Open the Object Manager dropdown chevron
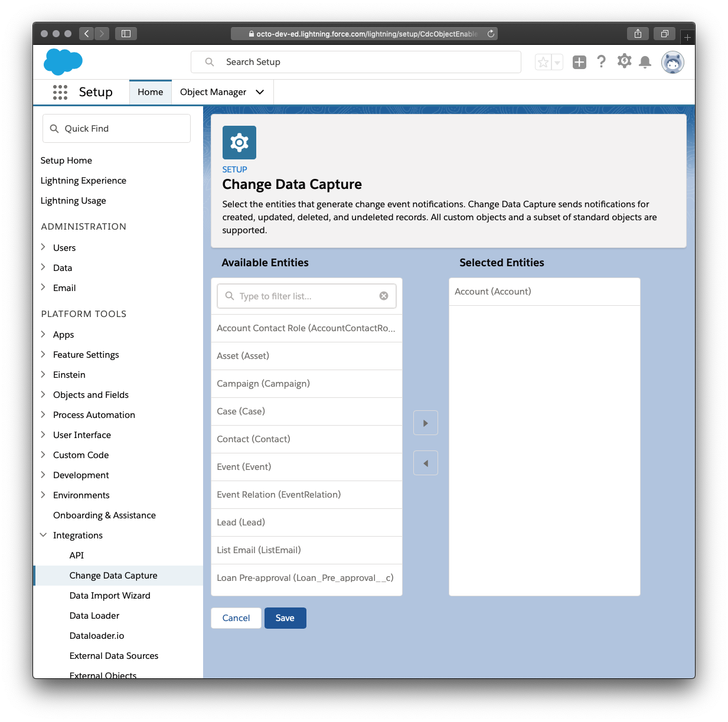 click(260, 92)
